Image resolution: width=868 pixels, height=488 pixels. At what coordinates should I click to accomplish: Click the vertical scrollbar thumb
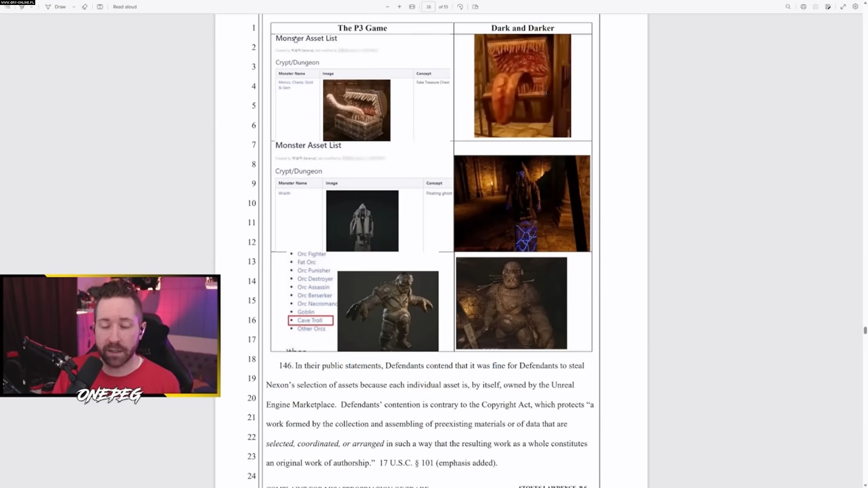tap(865, 330)
